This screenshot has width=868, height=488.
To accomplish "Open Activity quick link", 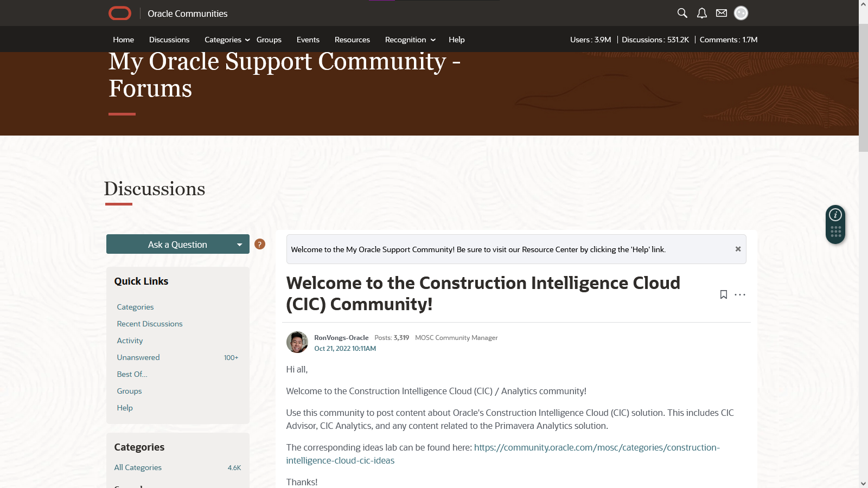I will (x=130, y=341).
